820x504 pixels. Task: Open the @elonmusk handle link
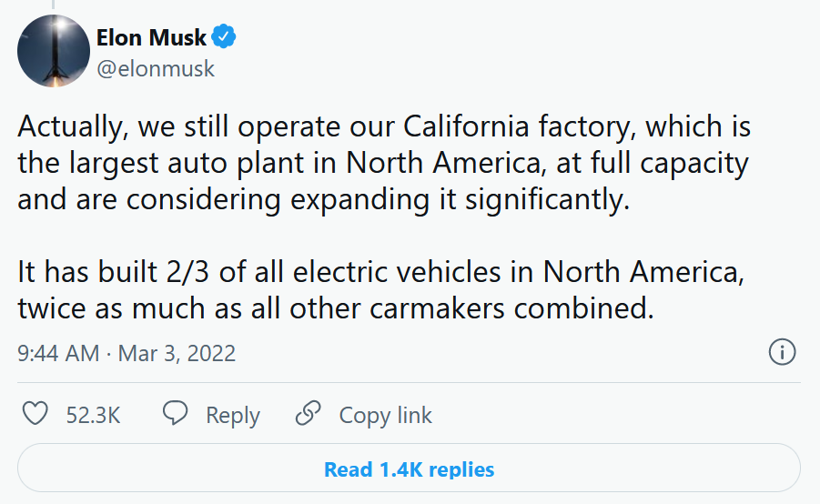coord(156,69)
